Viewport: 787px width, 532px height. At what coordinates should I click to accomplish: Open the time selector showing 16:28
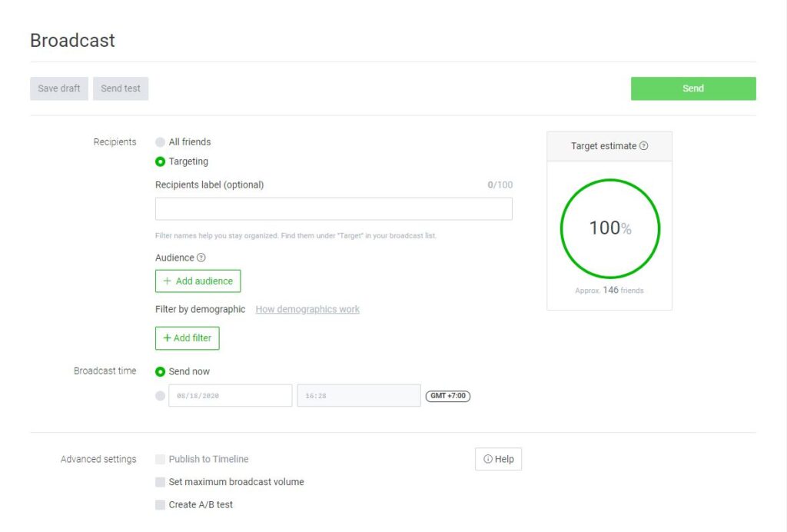coord(358,395)
